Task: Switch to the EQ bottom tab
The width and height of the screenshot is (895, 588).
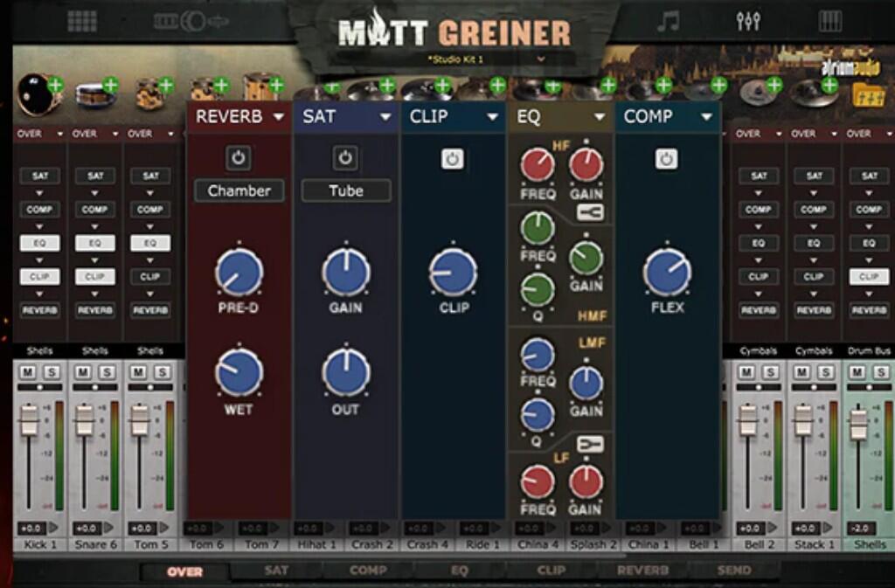Action: pyautogui.click(x=459, y=571)
